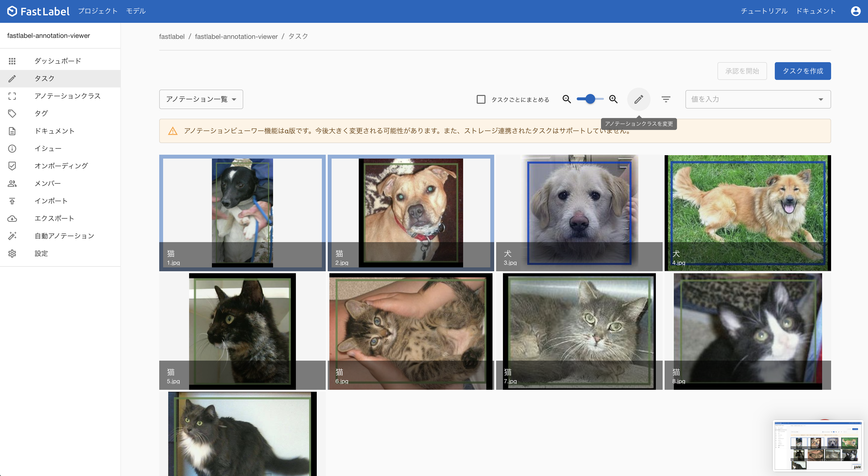The height and width of the screenshot is (476, 868).
Task: Open モデル in the top menu
Action: [x=136, y=11]
